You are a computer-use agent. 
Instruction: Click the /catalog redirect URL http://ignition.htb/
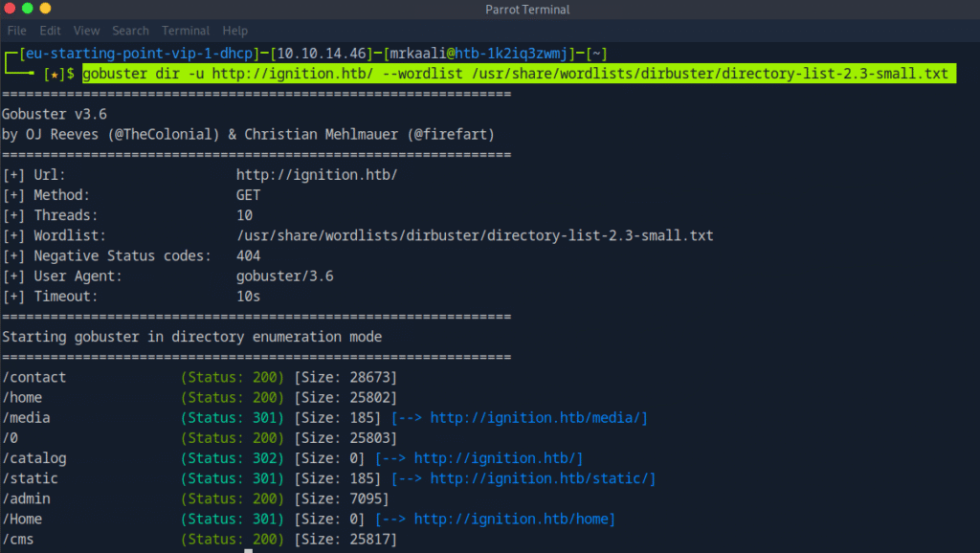(x=499, y=458)
